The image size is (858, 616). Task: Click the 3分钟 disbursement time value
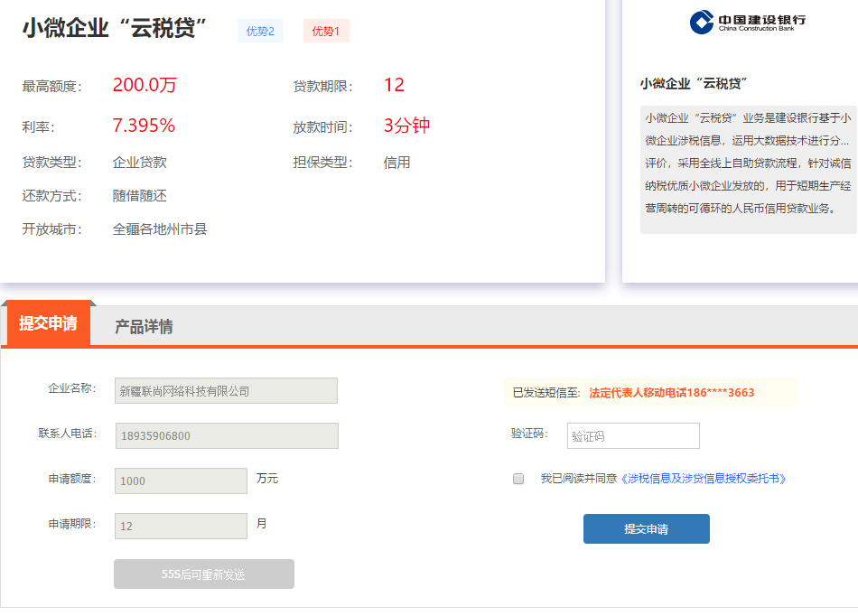(x=406, y=126)
